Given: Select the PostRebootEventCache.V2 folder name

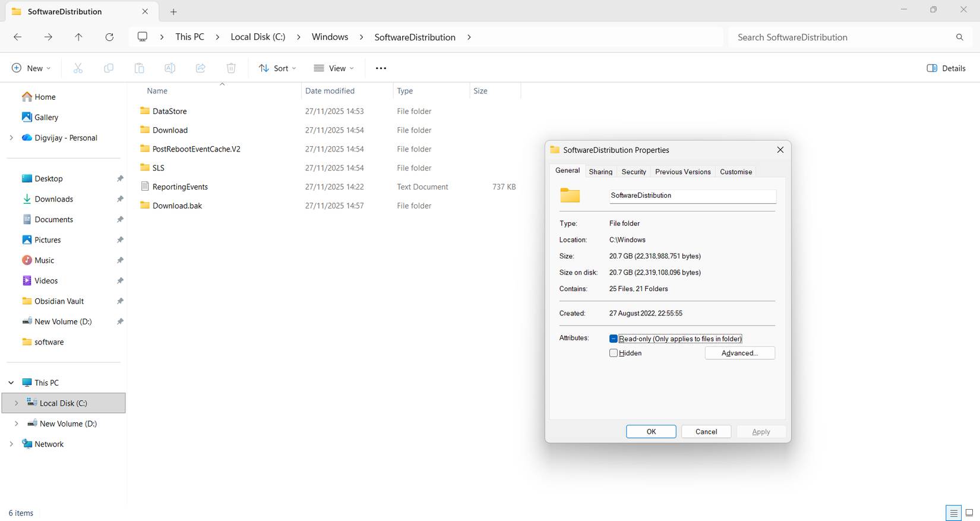Looking at the screenshot, I should click(197, 149).
